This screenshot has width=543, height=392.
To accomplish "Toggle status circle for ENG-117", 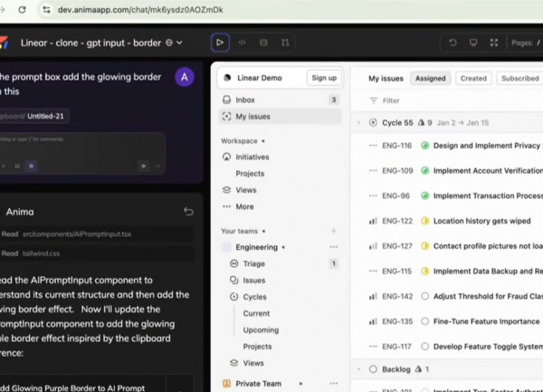I will pyautogui.click(x=425, y=347).
